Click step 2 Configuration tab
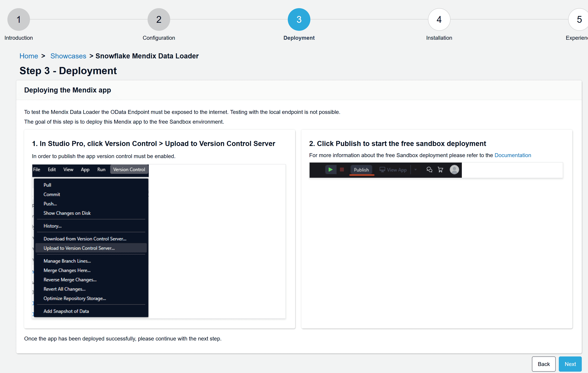The height and width of the screenshot is (373, 588). (x=159, y=19)
